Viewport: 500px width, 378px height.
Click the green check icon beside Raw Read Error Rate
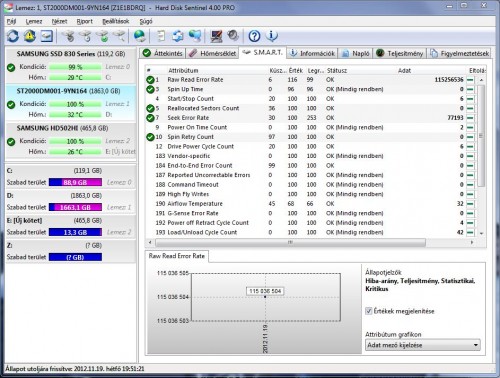(x=150, y=80)
